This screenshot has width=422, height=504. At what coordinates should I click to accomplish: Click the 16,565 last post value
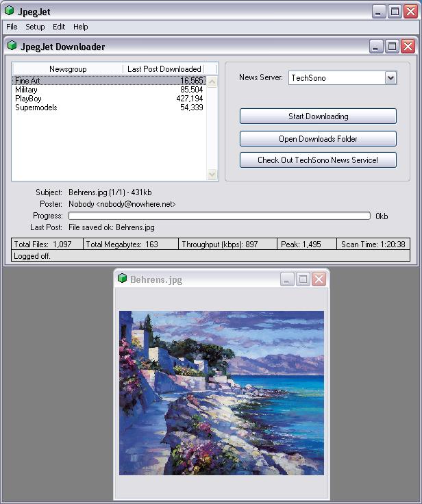[192, 80]
